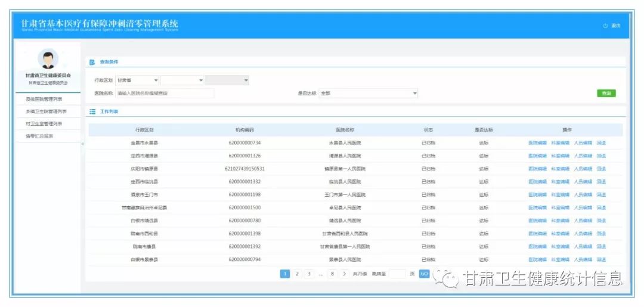This screenshot has height=307, width=644.
Task: Click 人员编辑 for 永昌县人民医院
Action: pyautogui.click(x=583, y=143)
